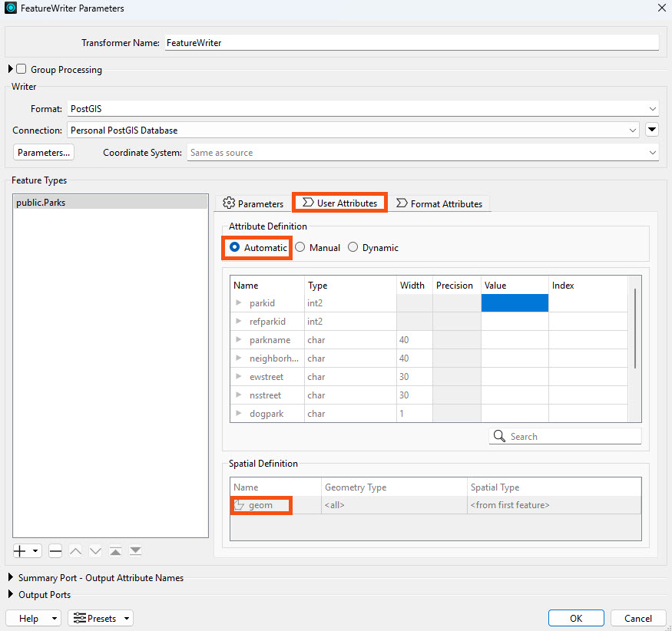Expand the Output Ports section
672x631 pixels.
click(11, 594)
